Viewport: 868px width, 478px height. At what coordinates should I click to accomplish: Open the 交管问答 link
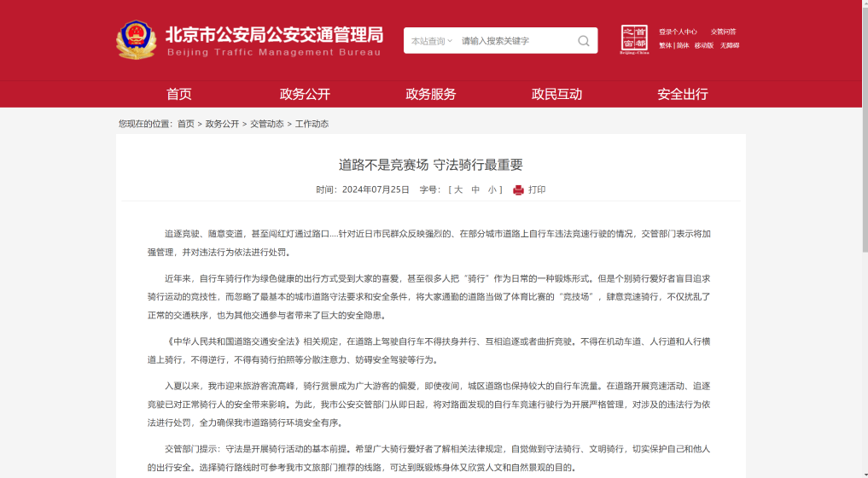pos(723,32)
